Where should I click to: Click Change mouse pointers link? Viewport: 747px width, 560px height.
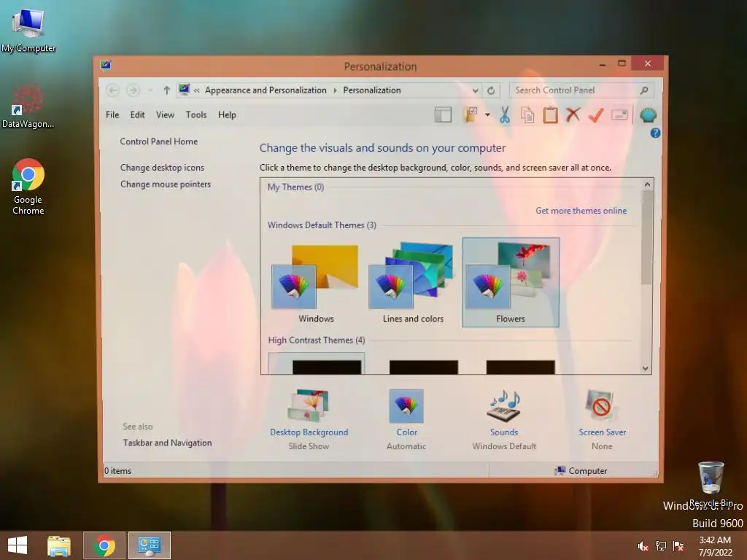click(166, 184)
